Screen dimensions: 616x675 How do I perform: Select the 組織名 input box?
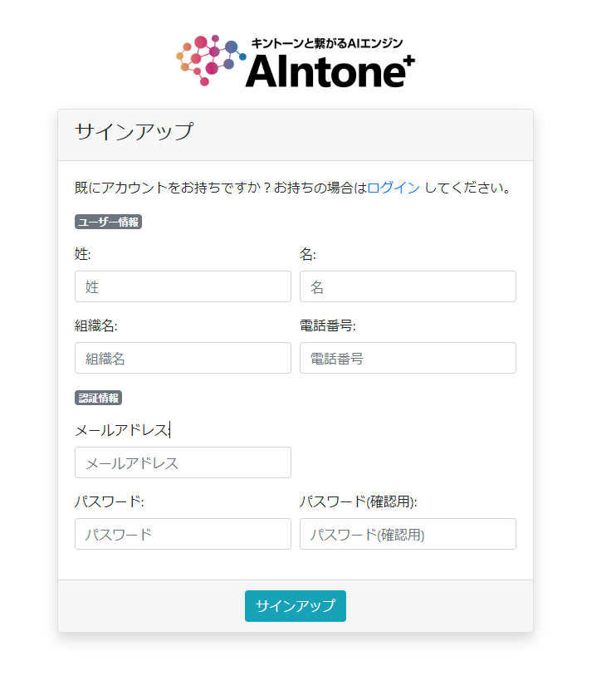(x=183, y=358)
